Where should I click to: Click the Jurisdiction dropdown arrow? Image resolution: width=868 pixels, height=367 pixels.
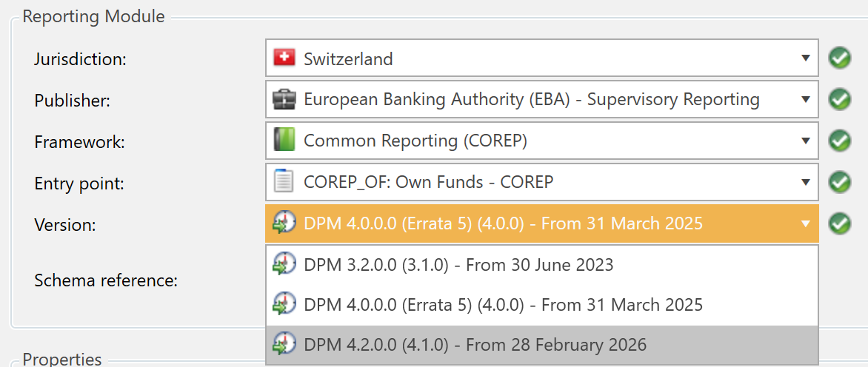pyautogui.click(x=806, y=58)
